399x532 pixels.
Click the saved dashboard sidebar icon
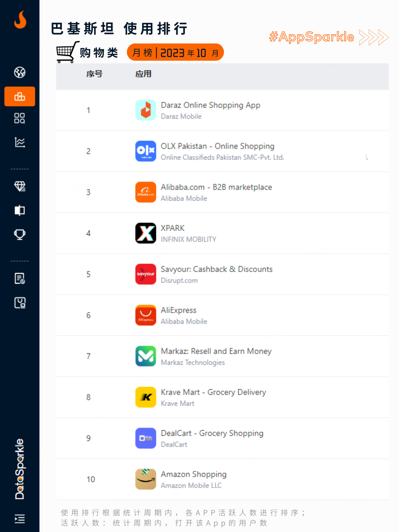pyautogui.click(x=20, y=303)
